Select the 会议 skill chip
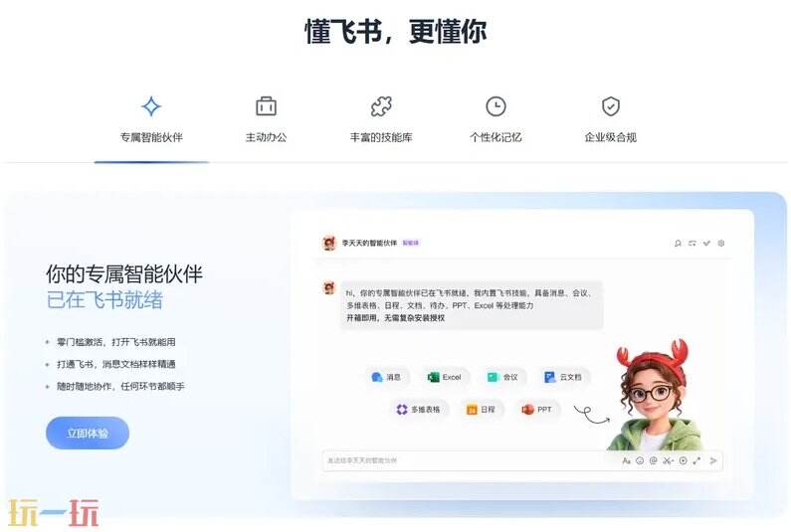Screen dimensions: 791x532 [502, 377]
